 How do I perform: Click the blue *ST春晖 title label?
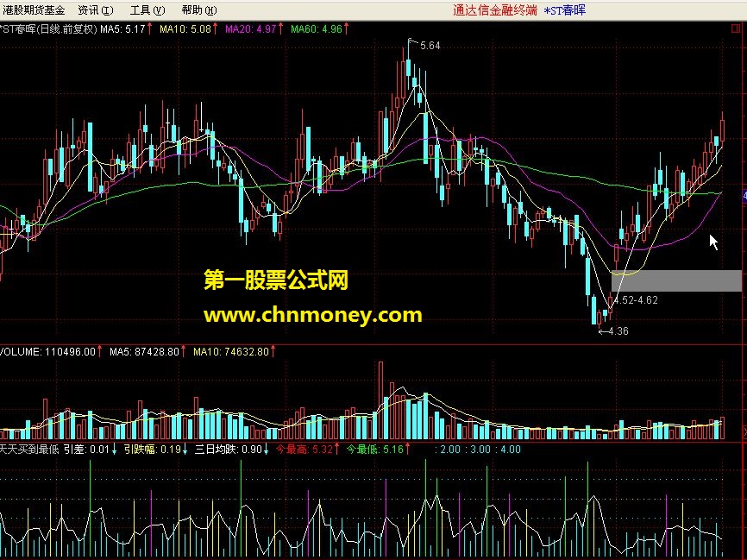click(x=565, y=10)
